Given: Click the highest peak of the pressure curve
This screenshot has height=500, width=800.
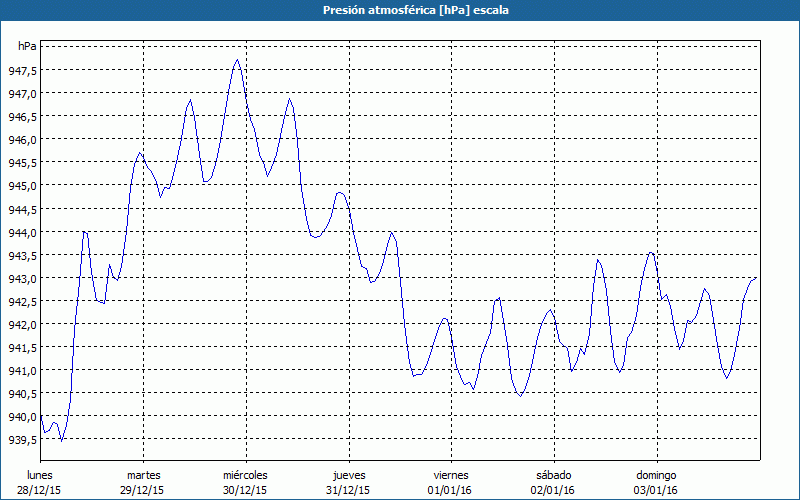Looking at the screenshot, I should pos(237,60).
